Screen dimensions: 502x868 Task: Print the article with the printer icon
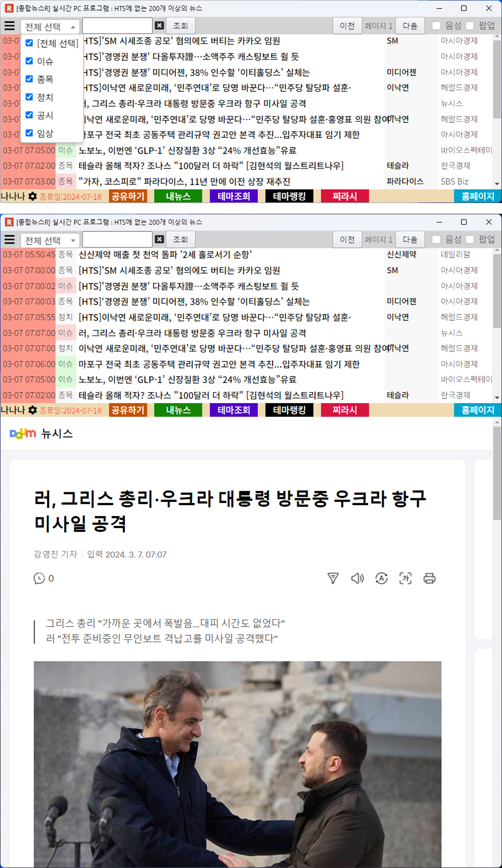click(429, 578)
